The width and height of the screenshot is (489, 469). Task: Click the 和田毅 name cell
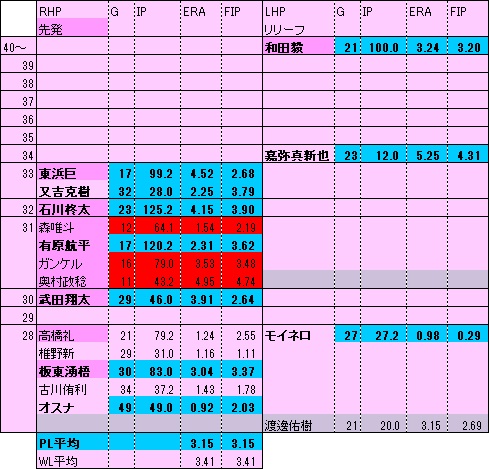point(298,46)
